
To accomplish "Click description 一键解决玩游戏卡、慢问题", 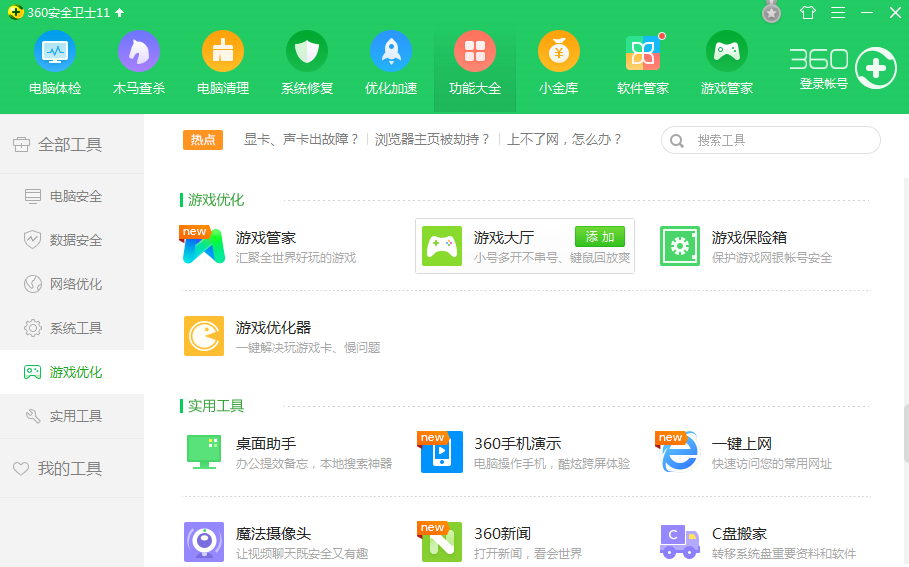I will 308,348.
